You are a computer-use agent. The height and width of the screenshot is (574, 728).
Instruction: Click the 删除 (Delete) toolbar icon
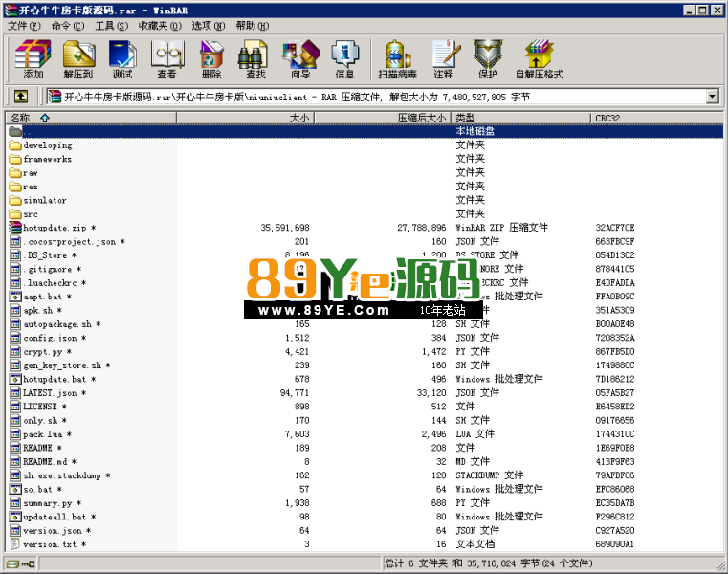click(x=211, y=59)
